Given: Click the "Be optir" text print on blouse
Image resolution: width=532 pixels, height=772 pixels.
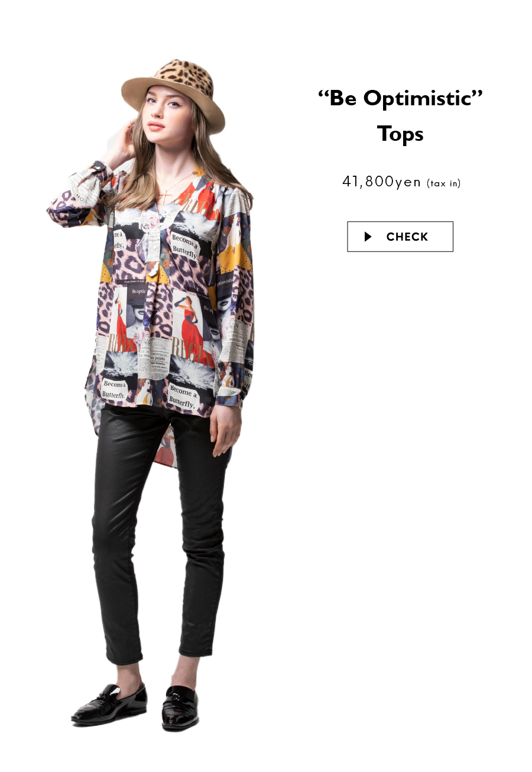Looking at the screenshot, I should [138, 292].
